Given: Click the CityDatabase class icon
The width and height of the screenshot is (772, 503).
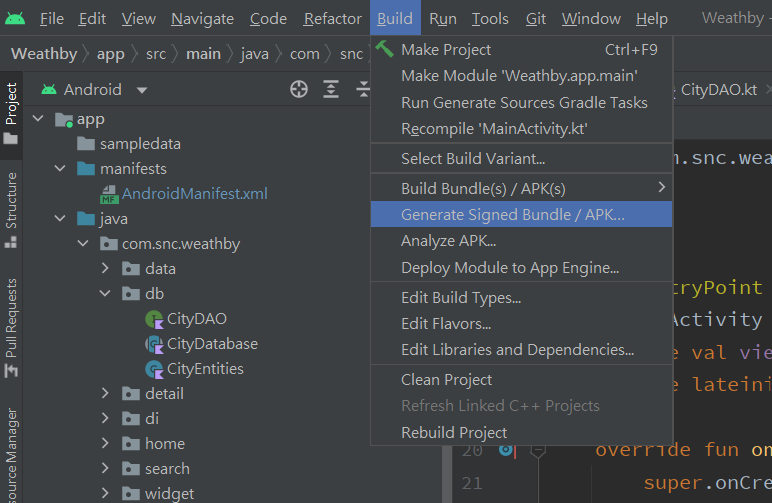Looking at the screenshot, I should [x=154, y=344].
